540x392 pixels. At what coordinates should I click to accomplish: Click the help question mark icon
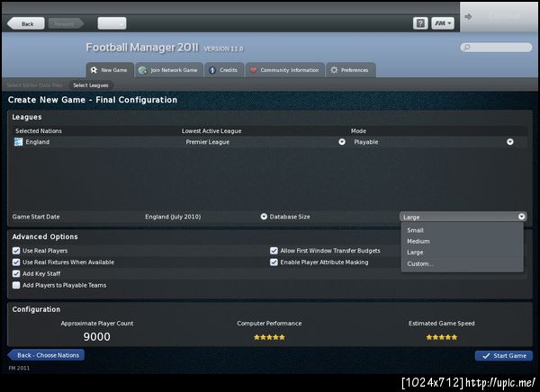coord(420,23)
